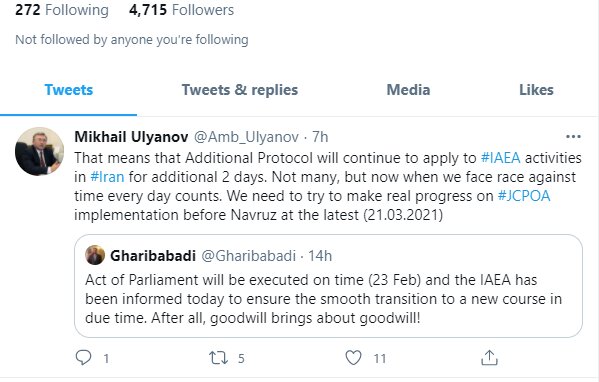Select the Likes tab
This screenshot has width=599, height=382.
536,90
